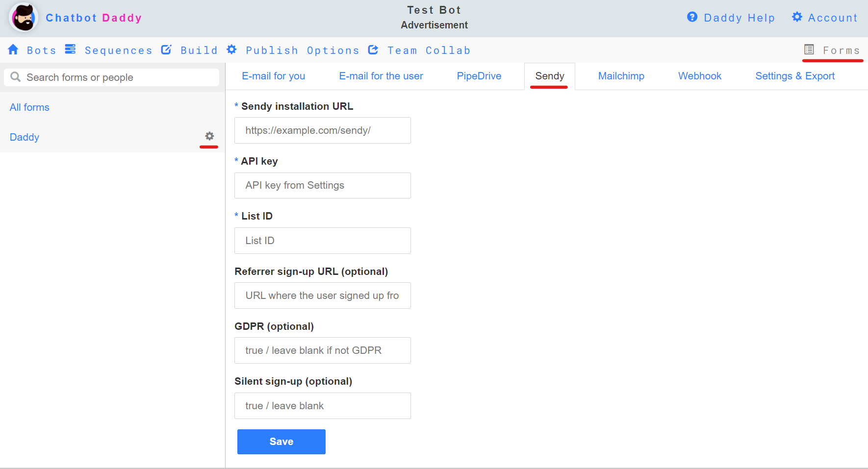The image size is (868, 469).
Task: Select the PipeDrive tab
Action: click(x=479, y=76)
